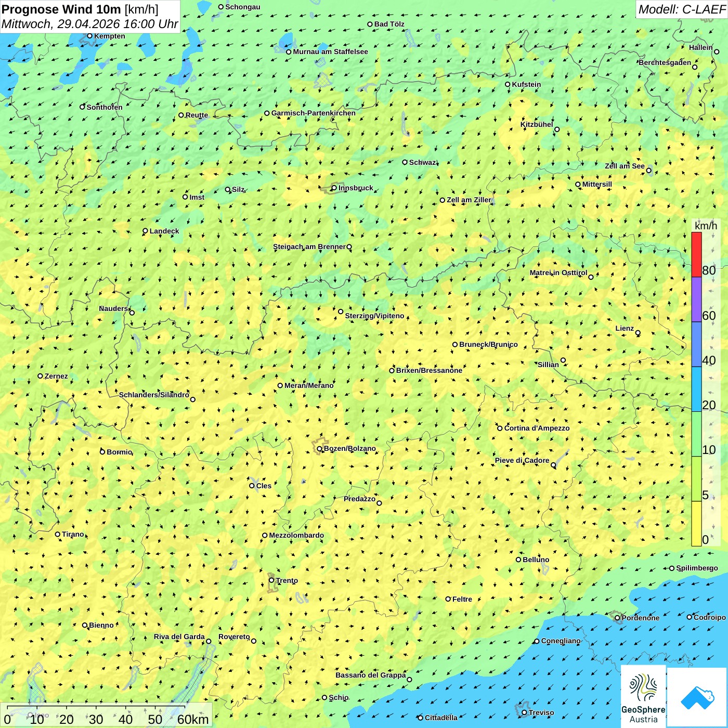Select the Innsbruck city label
The image size is (728, 728).
click(x=356, y=188)
